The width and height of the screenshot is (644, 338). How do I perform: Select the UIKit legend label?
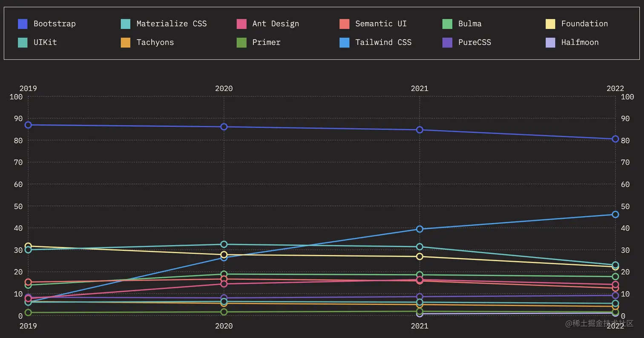click(x=45, y=43)
